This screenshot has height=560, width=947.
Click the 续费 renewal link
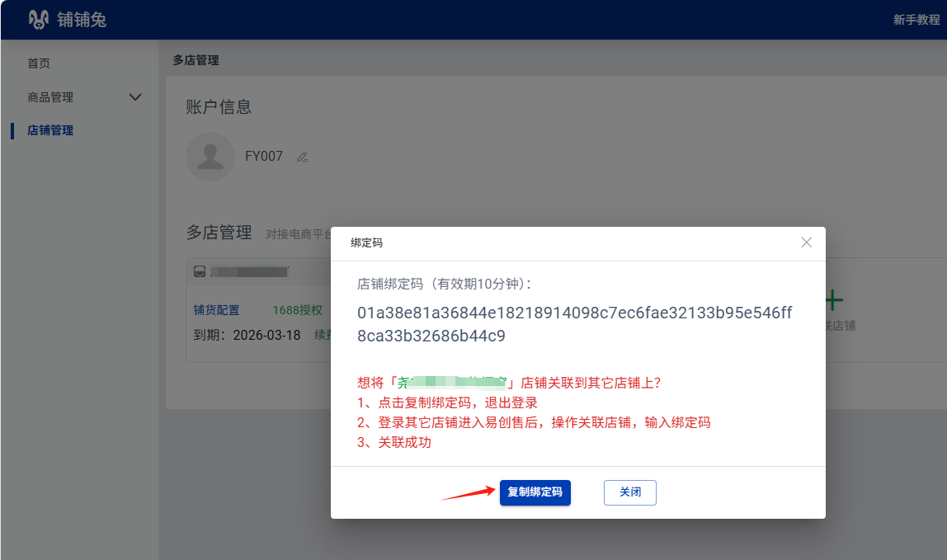tap(323, 336)
